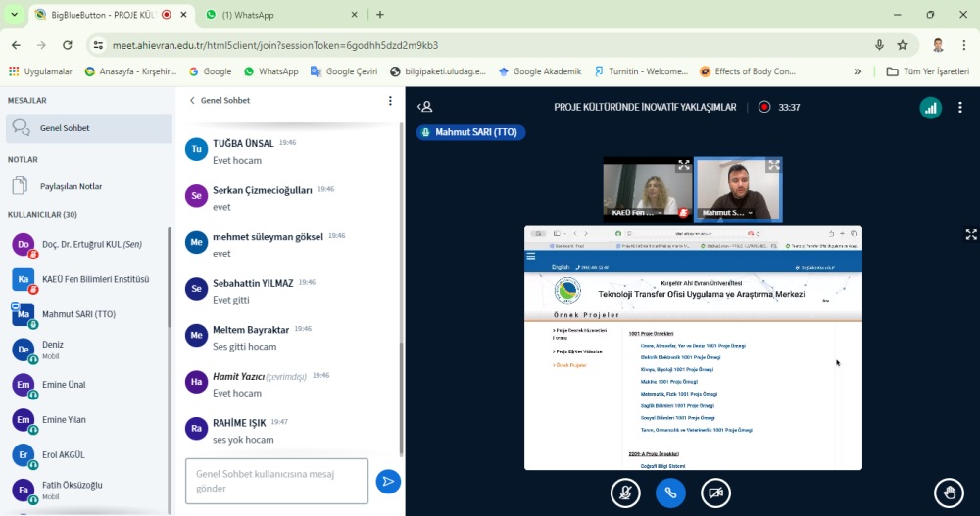Toggle the user list panel icon
Viewport: 980px width, 516px height.
[424, 108]
